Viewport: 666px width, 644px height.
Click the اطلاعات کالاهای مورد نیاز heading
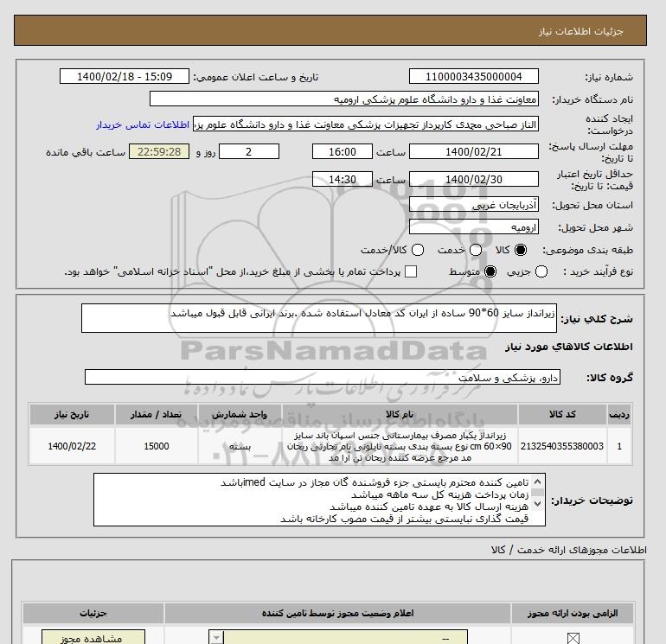(x=569, y=347)
